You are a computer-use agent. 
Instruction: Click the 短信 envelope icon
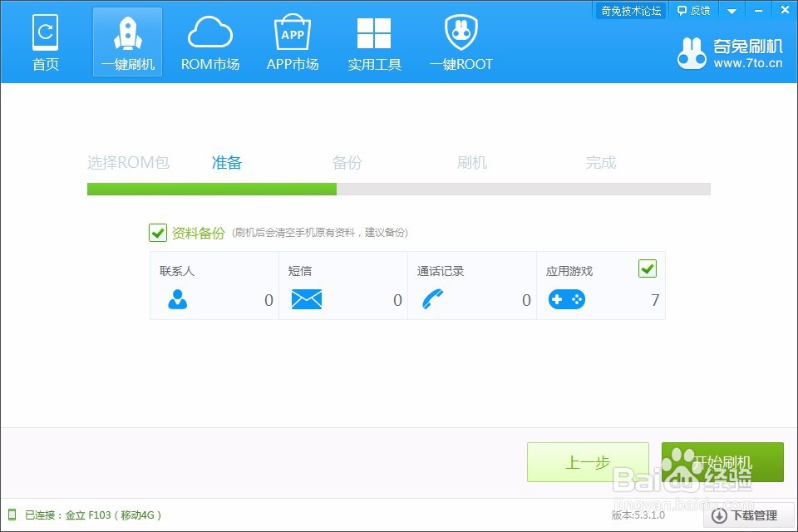[x=306, y=299]
